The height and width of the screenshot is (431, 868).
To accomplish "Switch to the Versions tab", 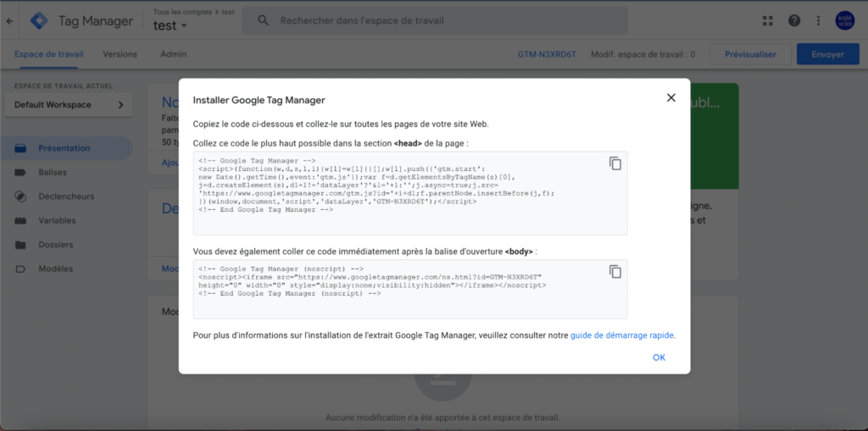I will tap(120, 54).
